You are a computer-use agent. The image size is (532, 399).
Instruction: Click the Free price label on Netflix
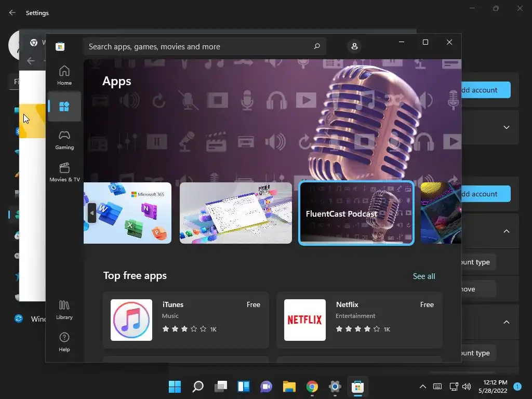coord(427,304)
